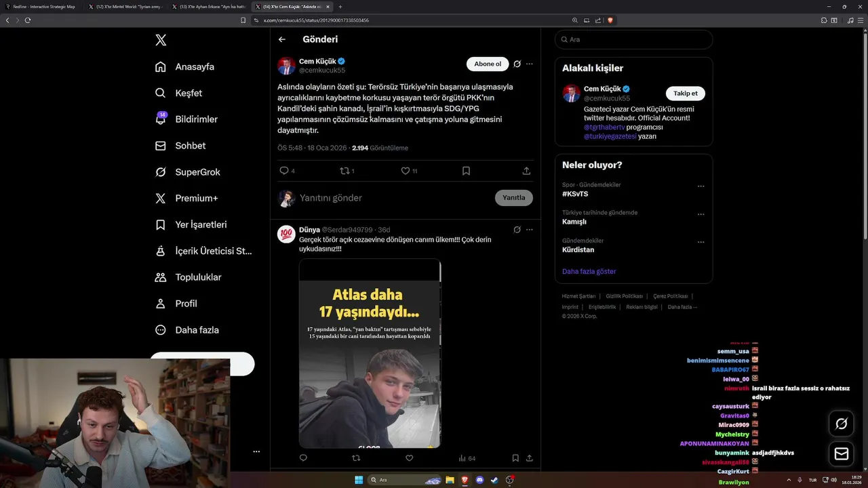Screen dimensions: 868x488
Task: Bookmark Dünya's reply
Action: click(515, 458)
